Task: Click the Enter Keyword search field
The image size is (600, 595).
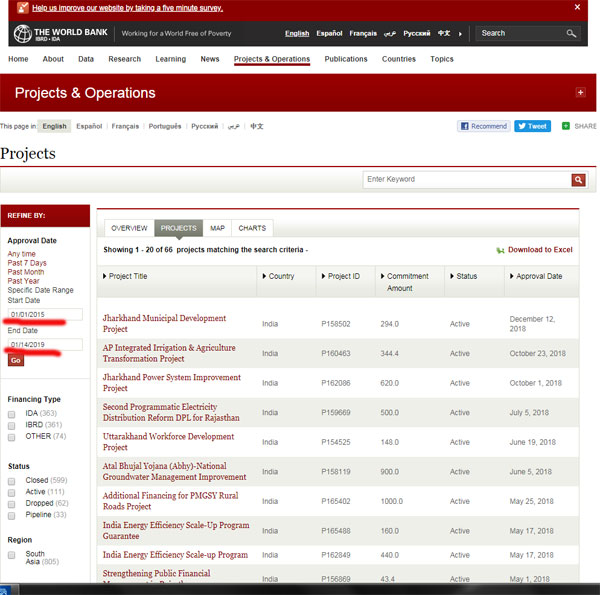Action: (x=466, y=179)
